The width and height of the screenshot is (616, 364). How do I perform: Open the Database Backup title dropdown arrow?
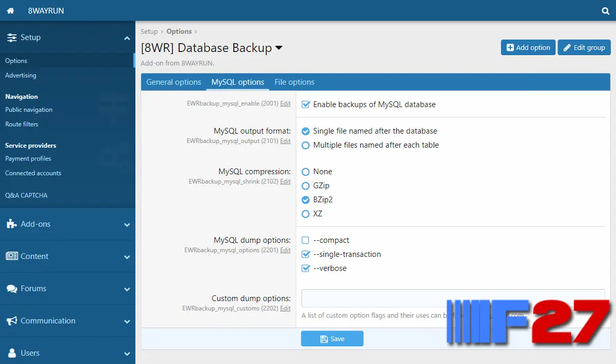(279, 48)
